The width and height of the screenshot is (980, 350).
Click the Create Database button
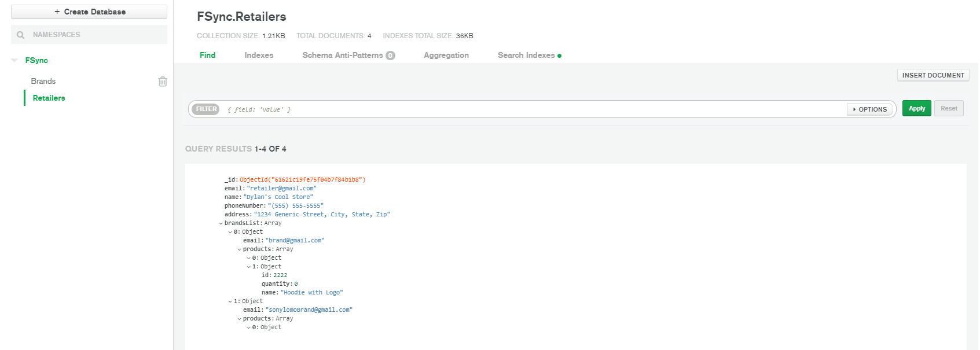pyautogui.click(x=89, y=12)
